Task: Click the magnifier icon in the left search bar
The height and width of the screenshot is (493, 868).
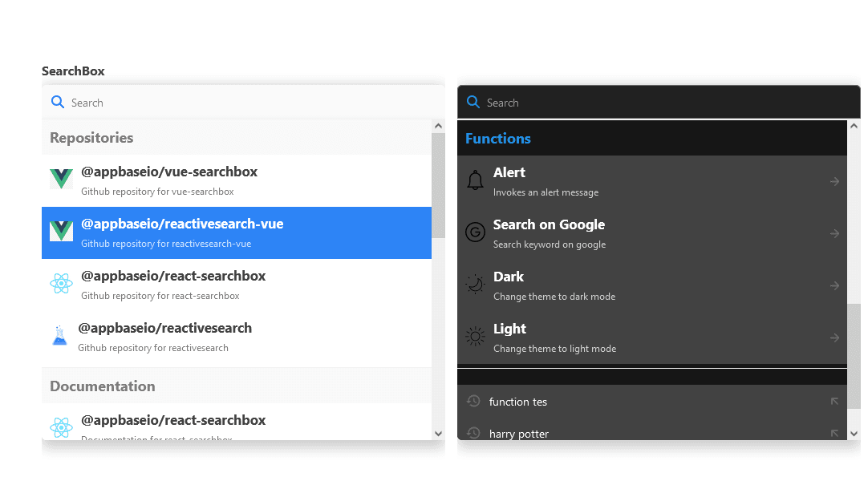Action: click(57, 102)
